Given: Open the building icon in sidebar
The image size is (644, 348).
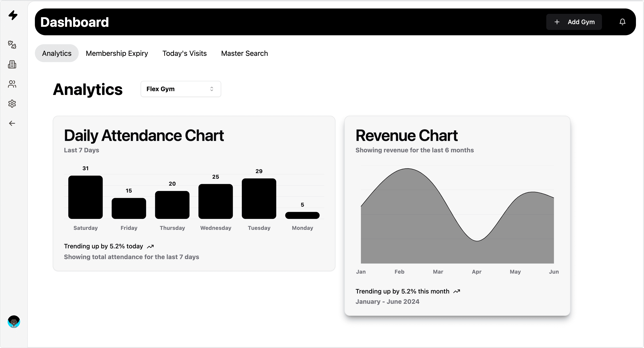Looking at the screenshot, I should coord(12,64).
